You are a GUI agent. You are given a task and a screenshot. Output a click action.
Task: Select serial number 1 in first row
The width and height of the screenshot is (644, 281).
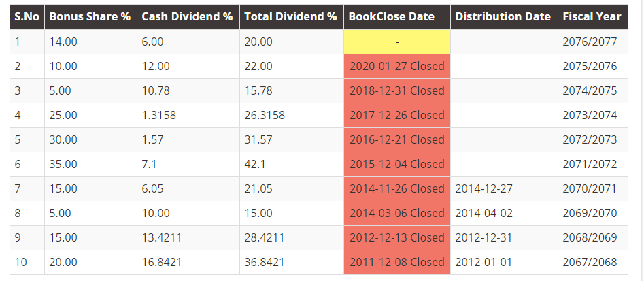click(x=18, y=42)
